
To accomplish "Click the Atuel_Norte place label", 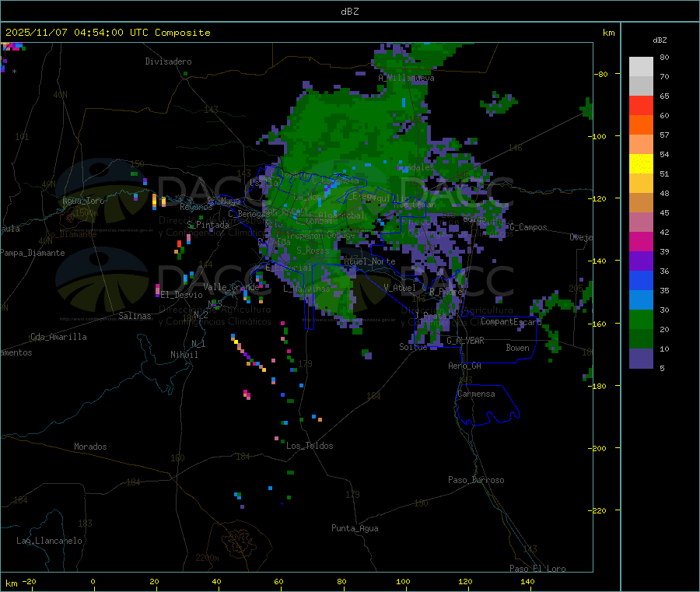I will (x=369, y=261).
